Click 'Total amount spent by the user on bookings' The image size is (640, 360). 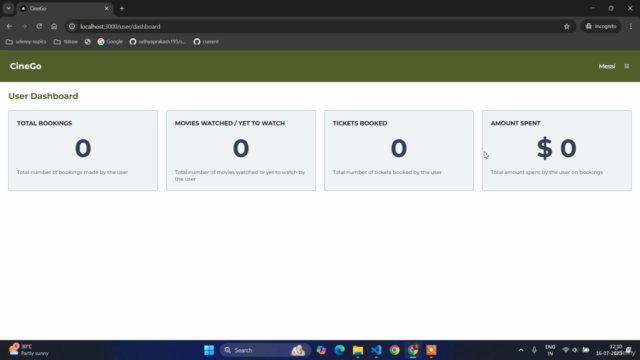[547, 172]
